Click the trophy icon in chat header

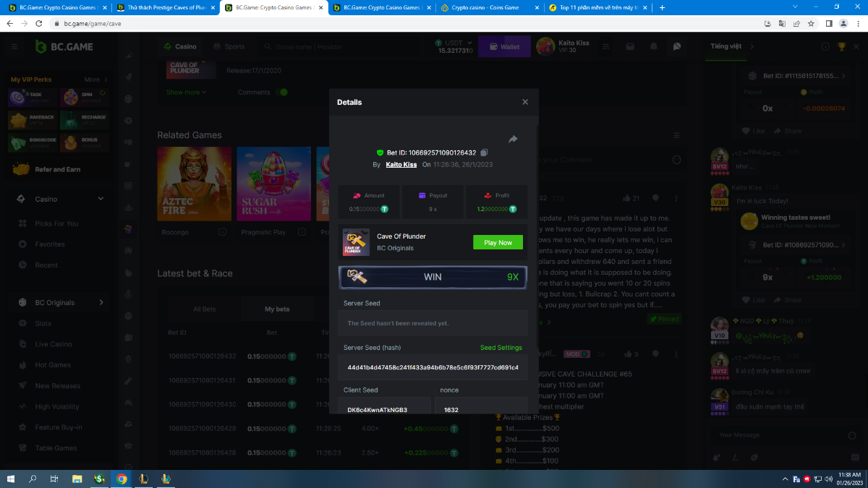tap(841, 47)
